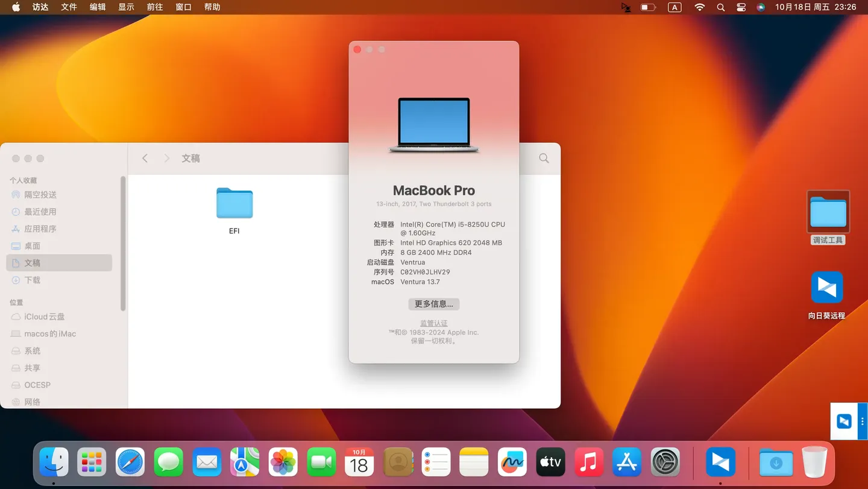Click the 更多信息 button
The image size is (868, 489).
click(x=433, y=304)
